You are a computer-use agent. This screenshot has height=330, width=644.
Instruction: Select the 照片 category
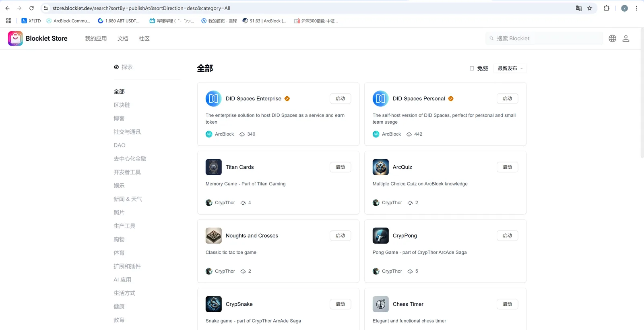click(x=119, y=212)
